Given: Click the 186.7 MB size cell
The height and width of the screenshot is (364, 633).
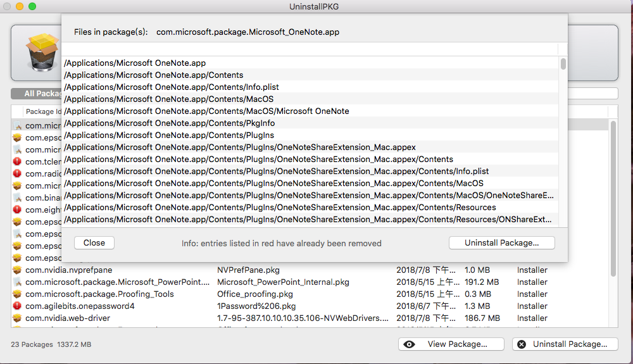Looking at the screenshot, I should (x=482, y=318).
